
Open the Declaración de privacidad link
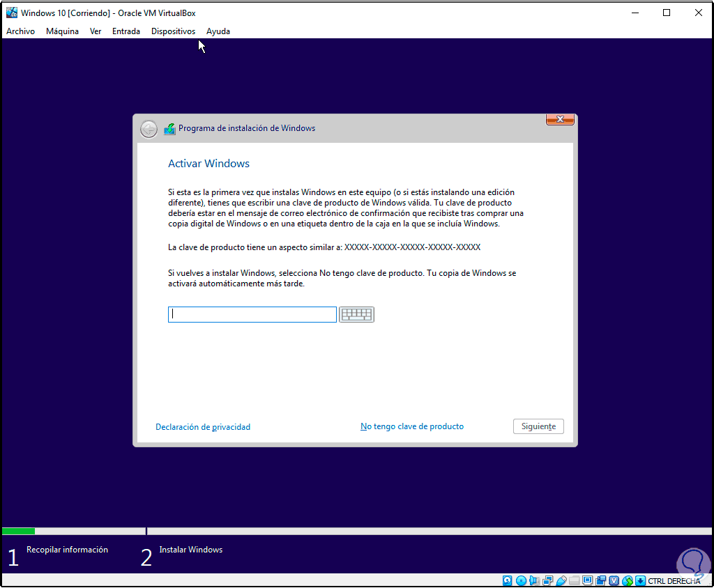pos(203,427)
